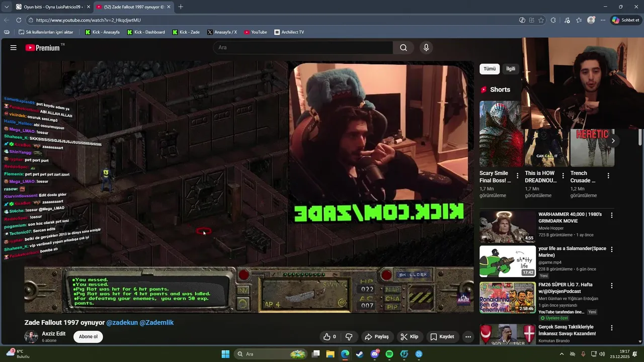Open Kick - Zade bookmark
The image size is (644, 362).
click(186, 32)
